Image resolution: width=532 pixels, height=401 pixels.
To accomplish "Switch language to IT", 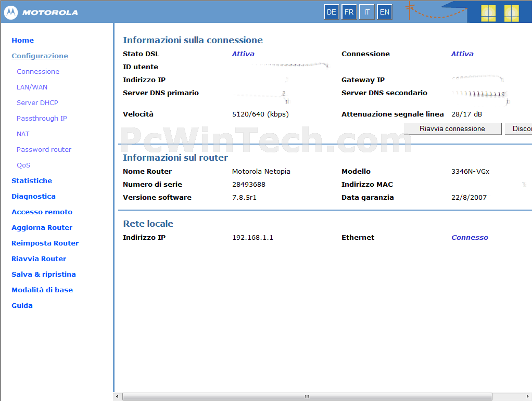I will (x=367, y=12).
